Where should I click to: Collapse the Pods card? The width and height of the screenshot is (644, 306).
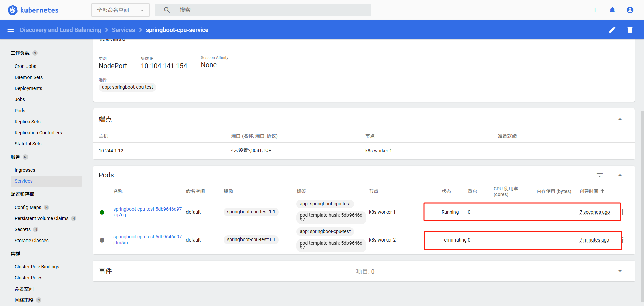(620, 175)
